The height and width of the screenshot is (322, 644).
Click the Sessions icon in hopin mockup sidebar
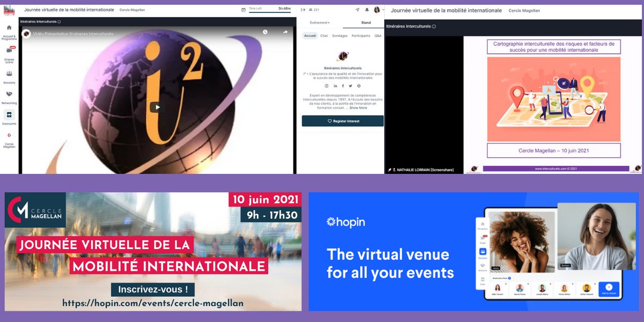482,252
